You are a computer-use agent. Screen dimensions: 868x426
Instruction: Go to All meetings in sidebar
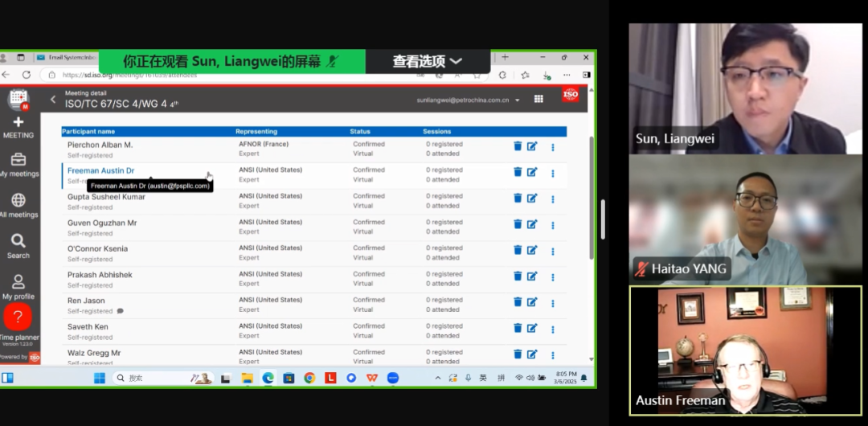tap(18, 205)
